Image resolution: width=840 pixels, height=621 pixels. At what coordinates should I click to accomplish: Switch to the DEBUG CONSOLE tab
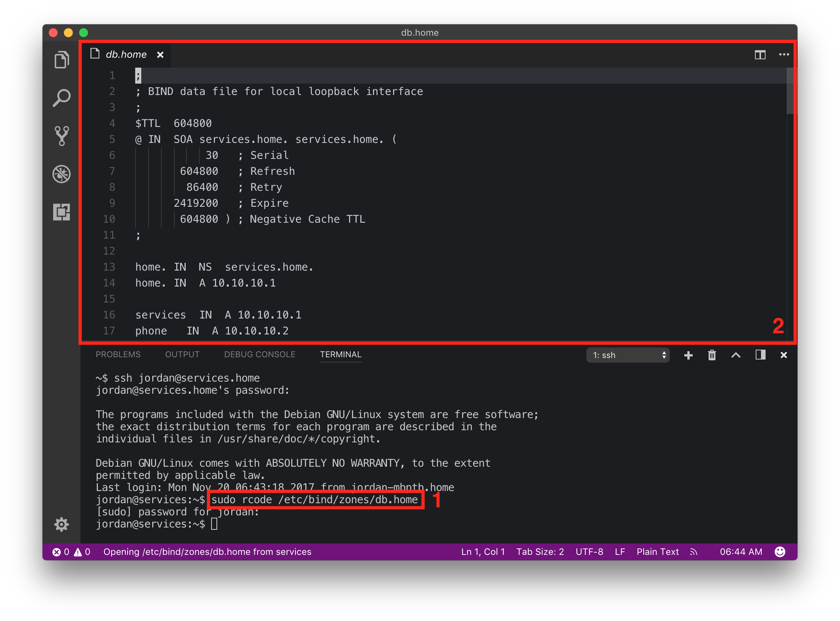[x=259, y=354]
